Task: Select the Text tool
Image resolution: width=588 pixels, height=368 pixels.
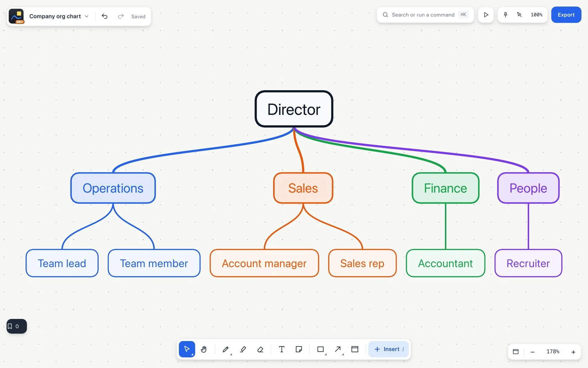Action: click(282, 349)
